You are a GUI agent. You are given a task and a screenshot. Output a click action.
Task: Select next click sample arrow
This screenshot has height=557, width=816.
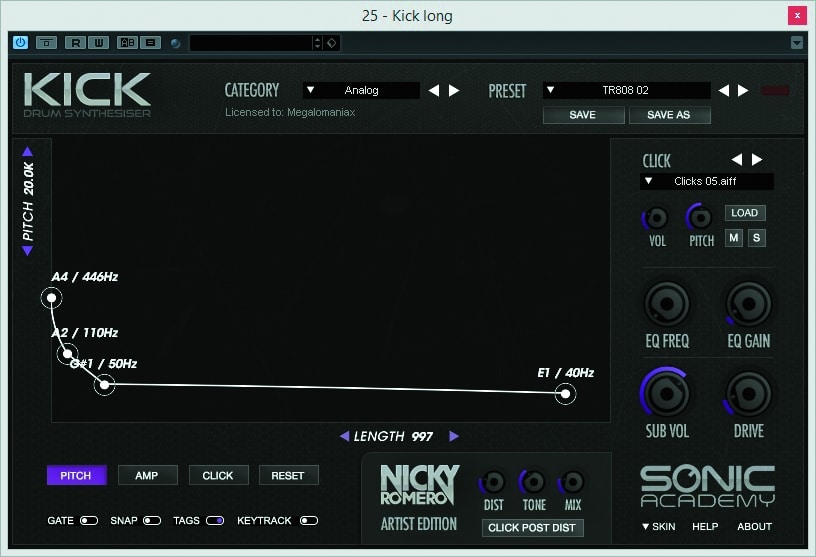click(x=757, y=159)
